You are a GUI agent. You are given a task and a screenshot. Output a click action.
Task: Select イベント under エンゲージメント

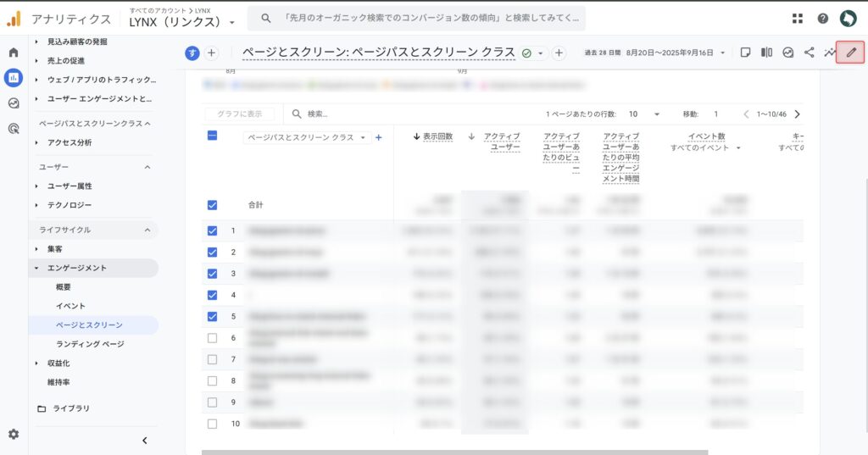(x=70, y=306)
